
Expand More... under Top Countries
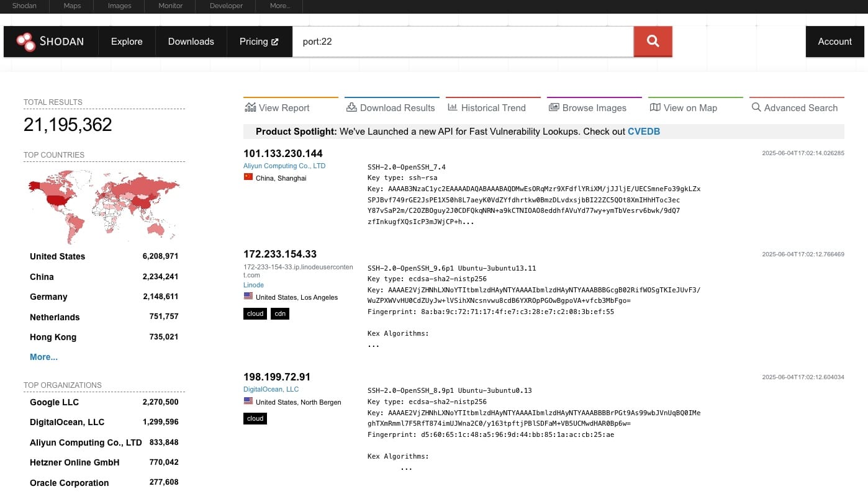point(43,357)
